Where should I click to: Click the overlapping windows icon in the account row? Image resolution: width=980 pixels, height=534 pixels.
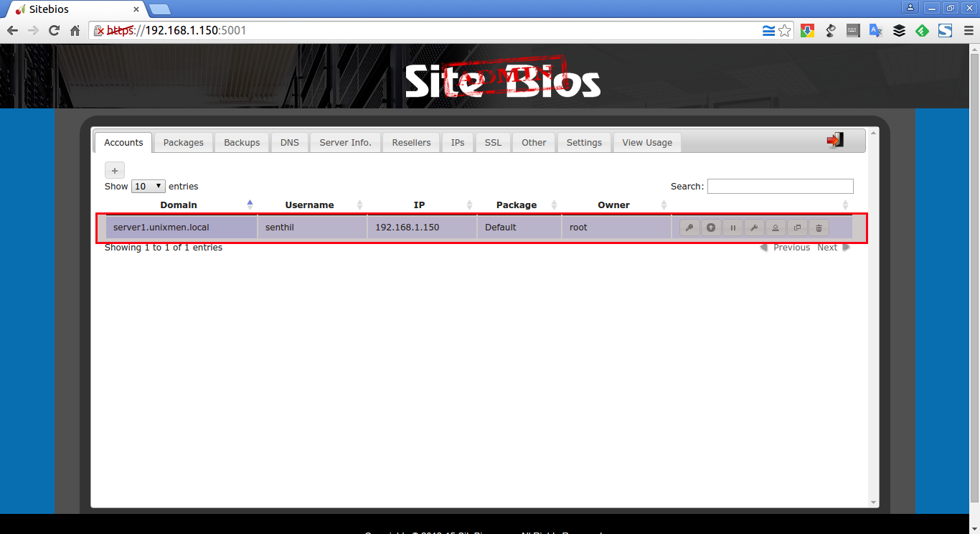click(797, 228)
